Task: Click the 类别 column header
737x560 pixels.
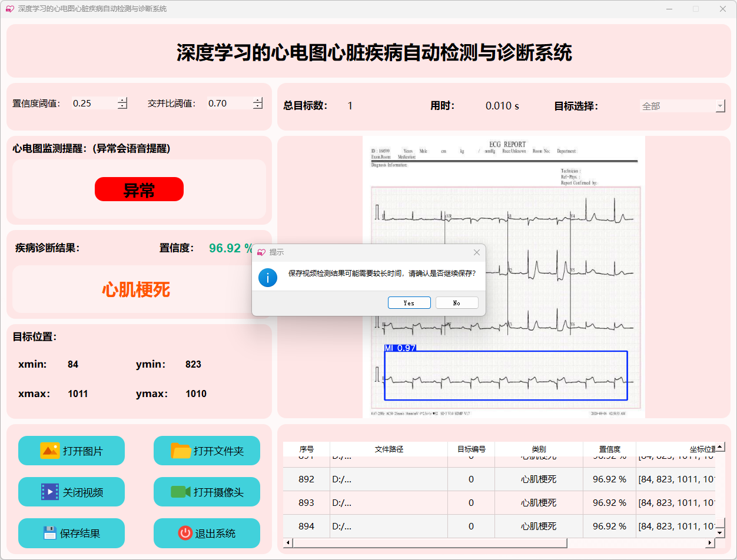Action: (x=538, y=449)
